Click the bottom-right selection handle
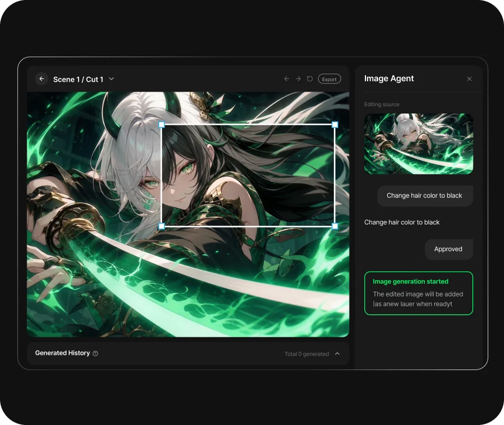Screen dimensions: 504x425 (x=335, y=226)
